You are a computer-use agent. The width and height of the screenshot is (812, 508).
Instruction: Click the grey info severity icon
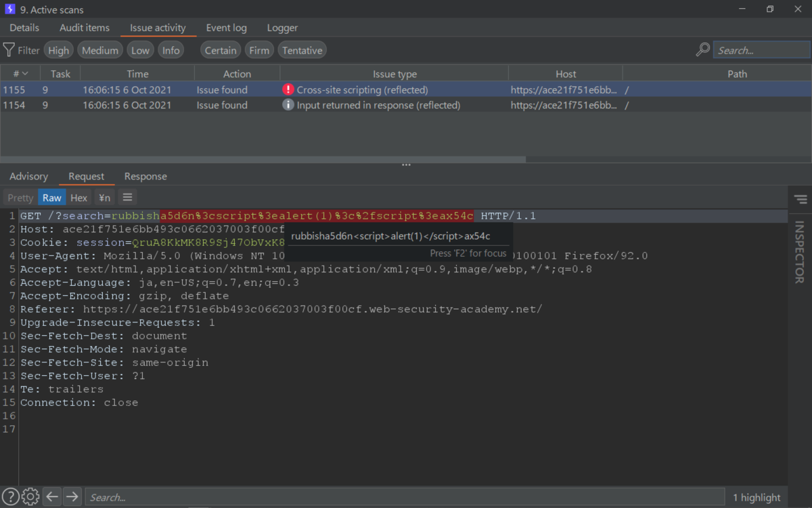288,105
